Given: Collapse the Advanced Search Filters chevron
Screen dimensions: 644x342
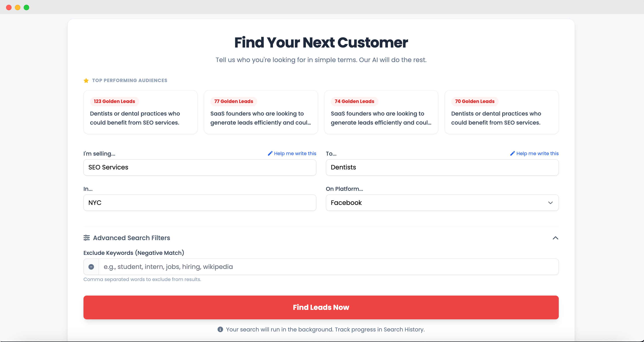Looking at the screenshot, I should tap(555, 238).
